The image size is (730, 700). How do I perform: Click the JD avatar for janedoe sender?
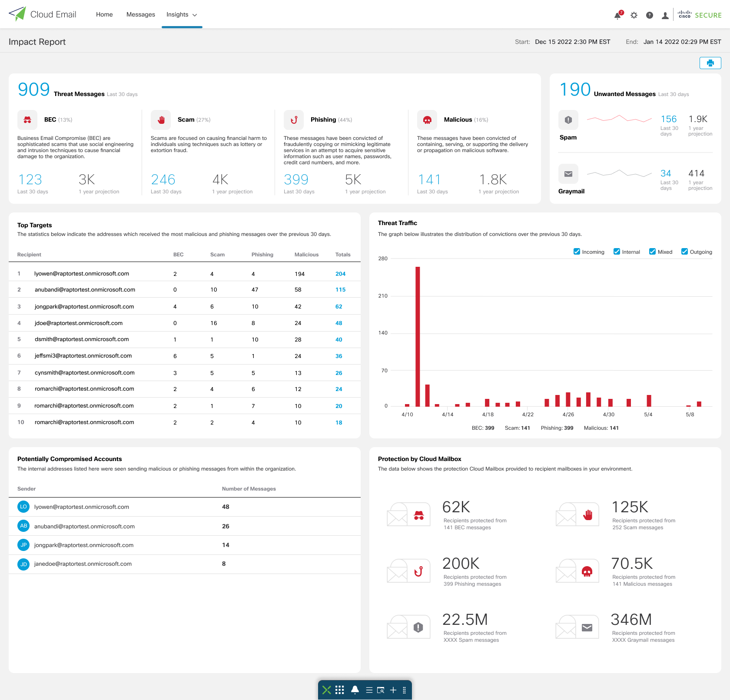pyautogui.click(x=23, y=564)
